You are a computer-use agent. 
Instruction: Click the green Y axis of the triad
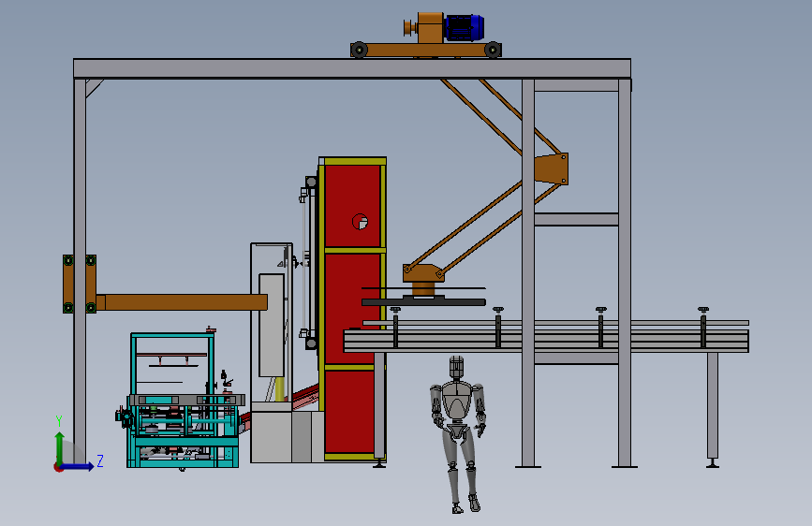click(60, 447)
